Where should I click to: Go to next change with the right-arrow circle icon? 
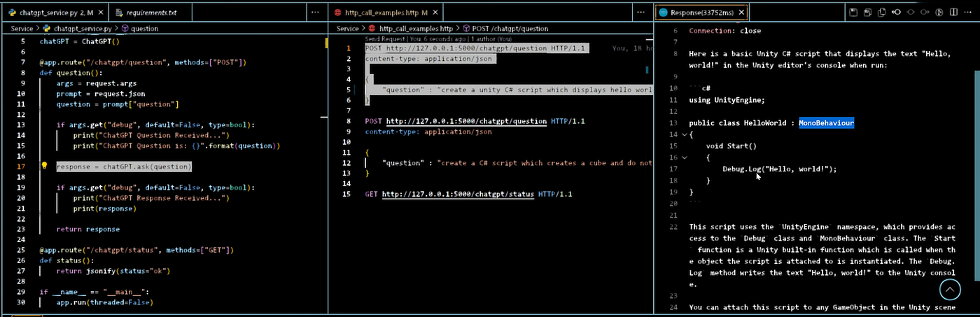(x=924, y=12)
